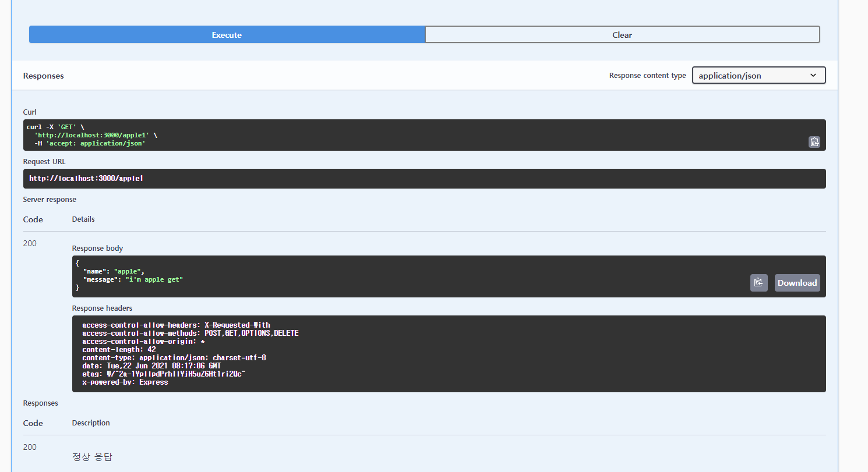Screen dimensions: 868x472
Task: Click the 200 code beside 정상 응답
Action: (x=30, y=447)
